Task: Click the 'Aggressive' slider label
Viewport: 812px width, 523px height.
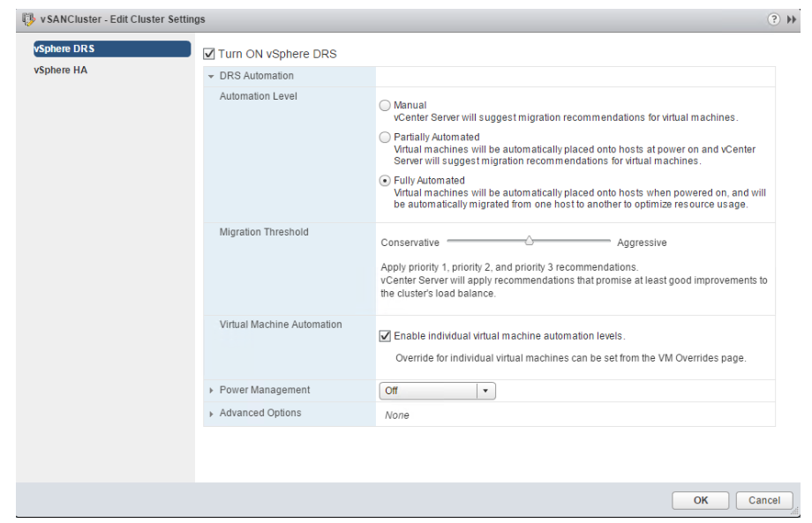Action: [642, 243]
